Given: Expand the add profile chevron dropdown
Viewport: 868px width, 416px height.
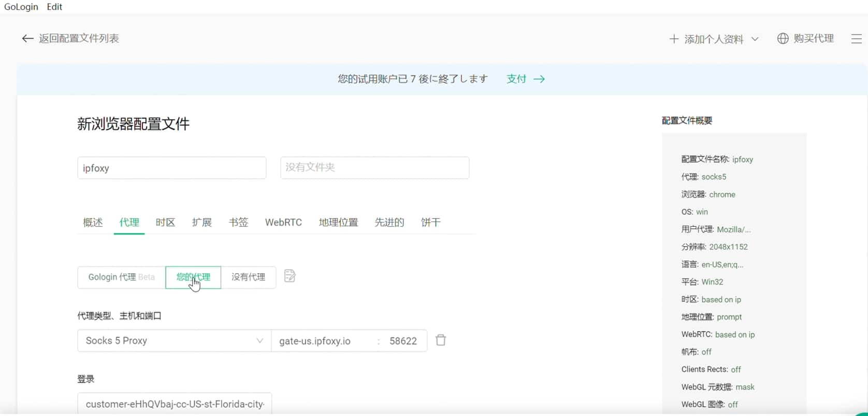Looking at the screenshot, I should (755, 39).
